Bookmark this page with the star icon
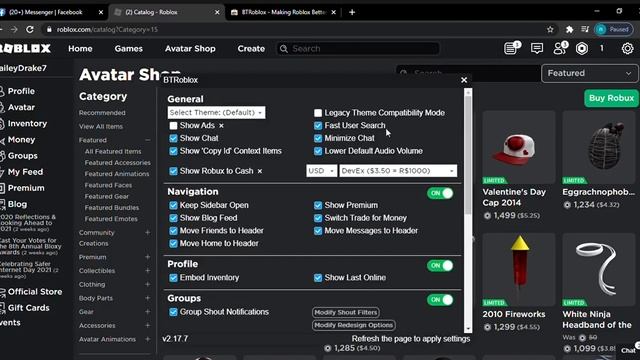Screen dimensions: 640x360 click(x=550, y=29)
